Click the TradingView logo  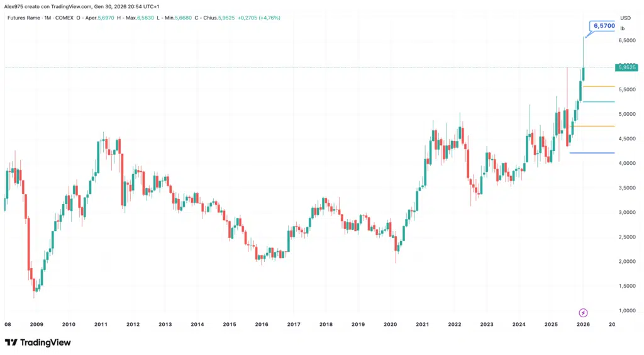pyautogui.click(x=38, y=342)
